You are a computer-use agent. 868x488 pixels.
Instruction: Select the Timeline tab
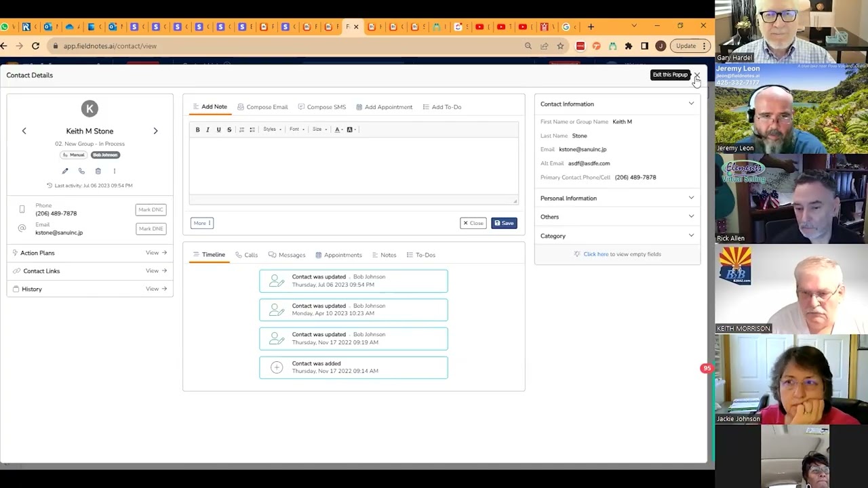[209, 255]
